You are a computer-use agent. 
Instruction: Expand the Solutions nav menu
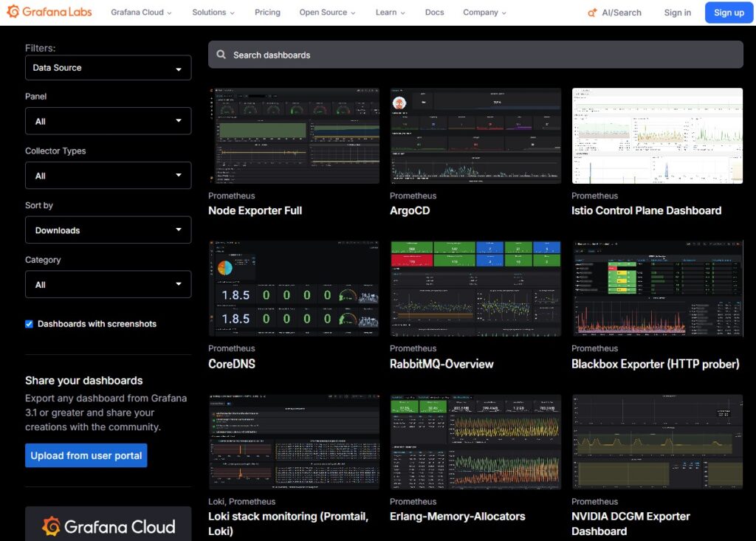pyautogui.click(x=213, y=13)
